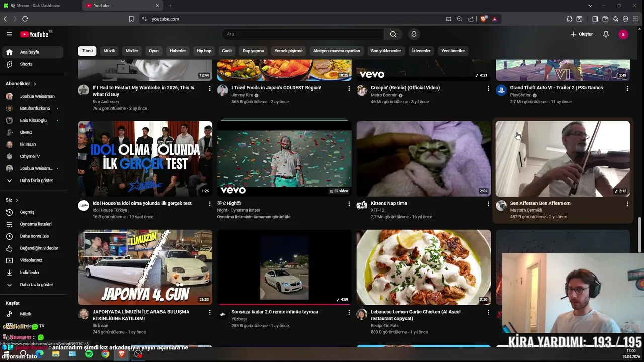Open options menu for Kittens Nap time
The width and height of the screenshot is (644, 362).
pos(488,204)
